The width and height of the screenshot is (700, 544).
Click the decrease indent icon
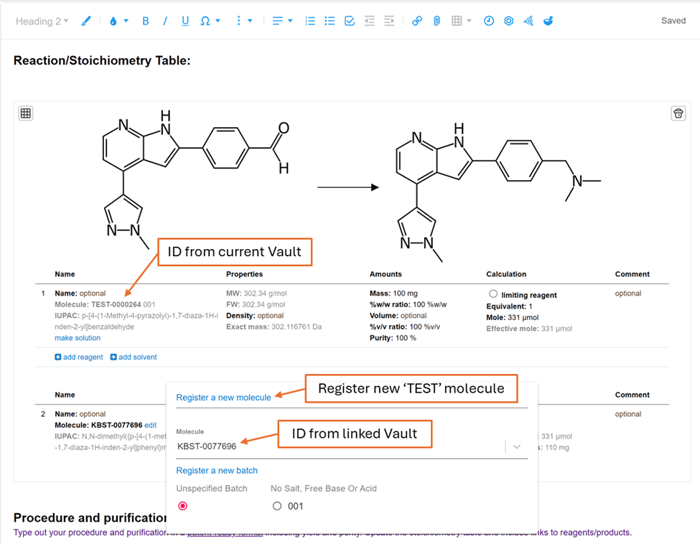[370, 21]
